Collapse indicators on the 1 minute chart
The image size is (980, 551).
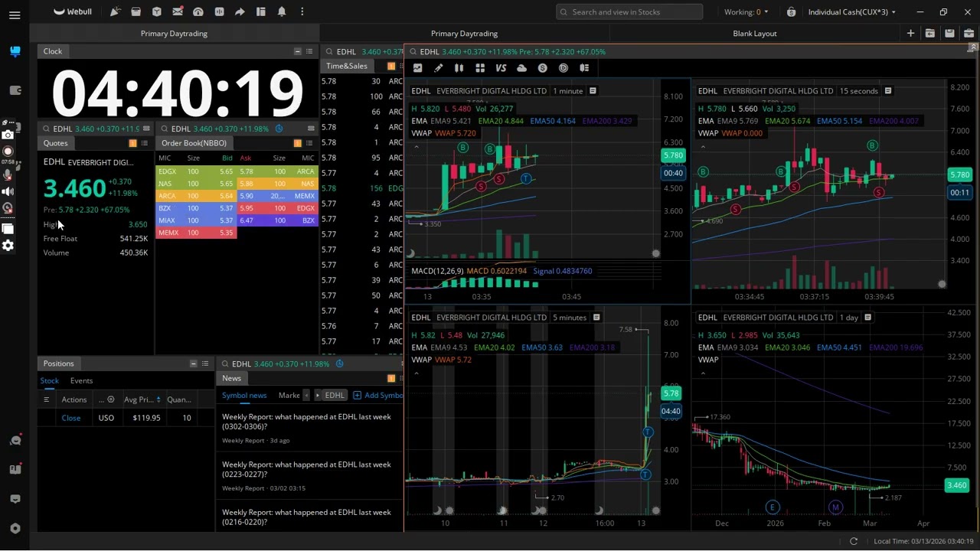click(416, 145)
